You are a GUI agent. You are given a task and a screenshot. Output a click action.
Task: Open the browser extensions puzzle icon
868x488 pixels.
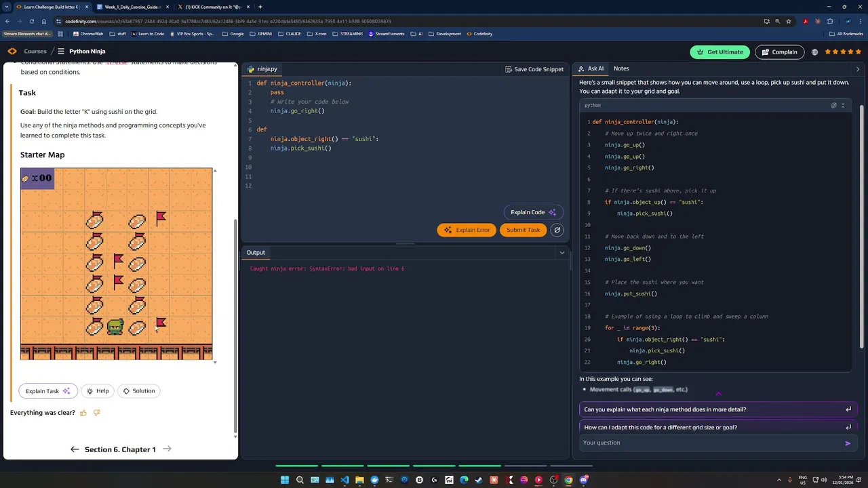click(x=829, y=21)
